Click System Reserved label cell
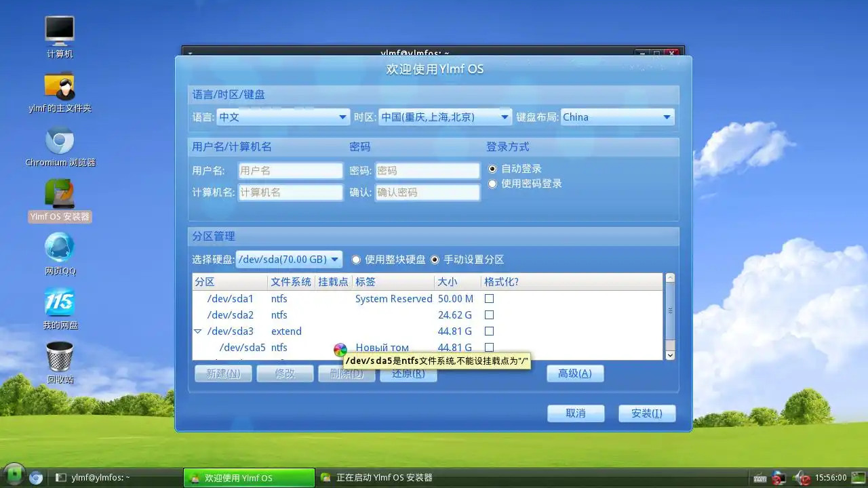Viewport: 868px width, 488px height. click(393, 299)
